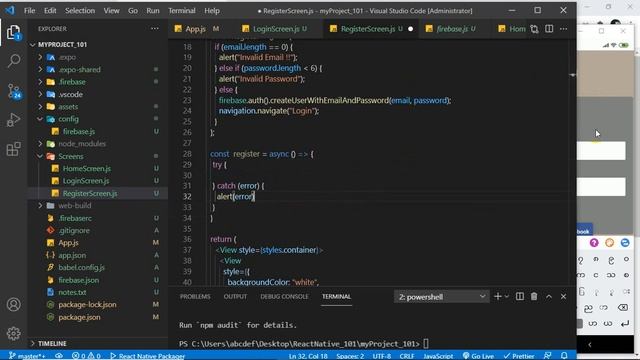Switch to DEBUG CONSOLE panel tab
The image size is (640, 360).
pyautogui.click(x=284, y=297)
